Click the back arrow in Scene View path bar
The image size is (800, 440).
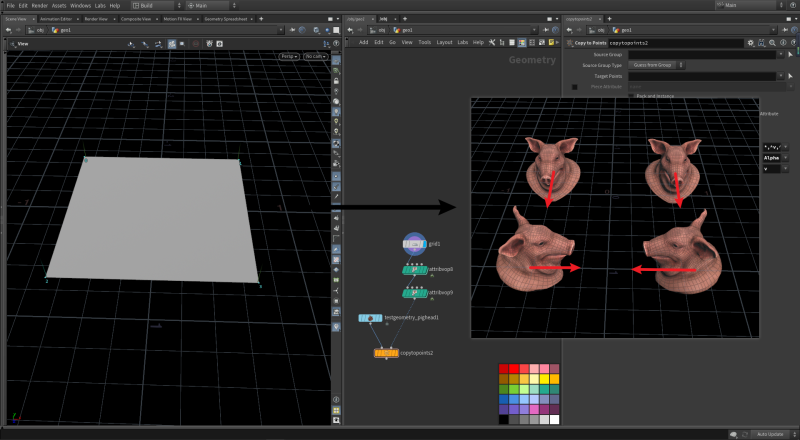point(9,30)
